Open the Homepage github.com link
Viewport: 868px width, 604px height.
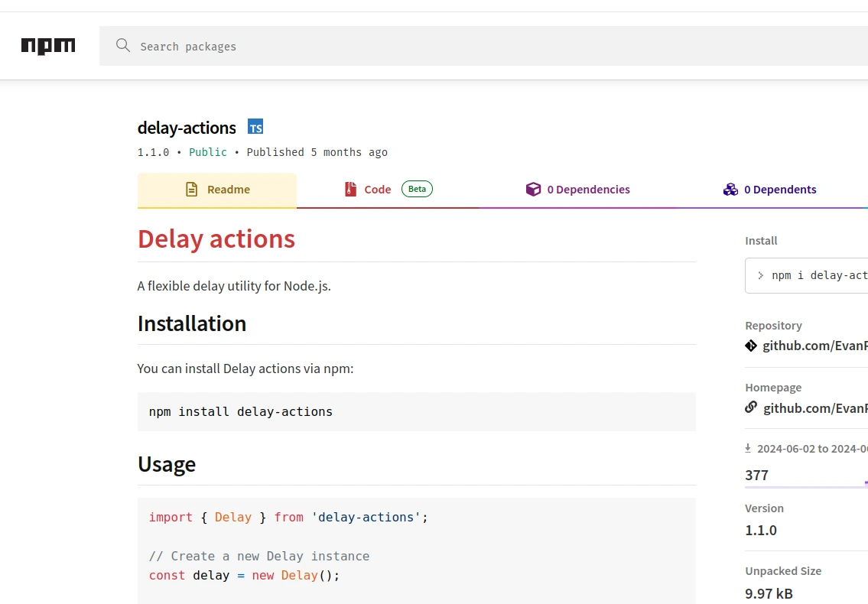[x=815, y=408]
